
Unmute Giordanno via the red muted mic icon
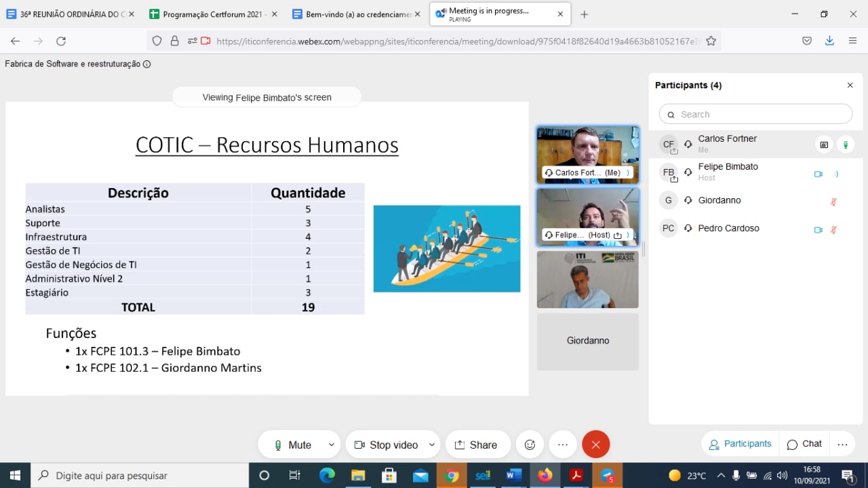tap(833, 202)
